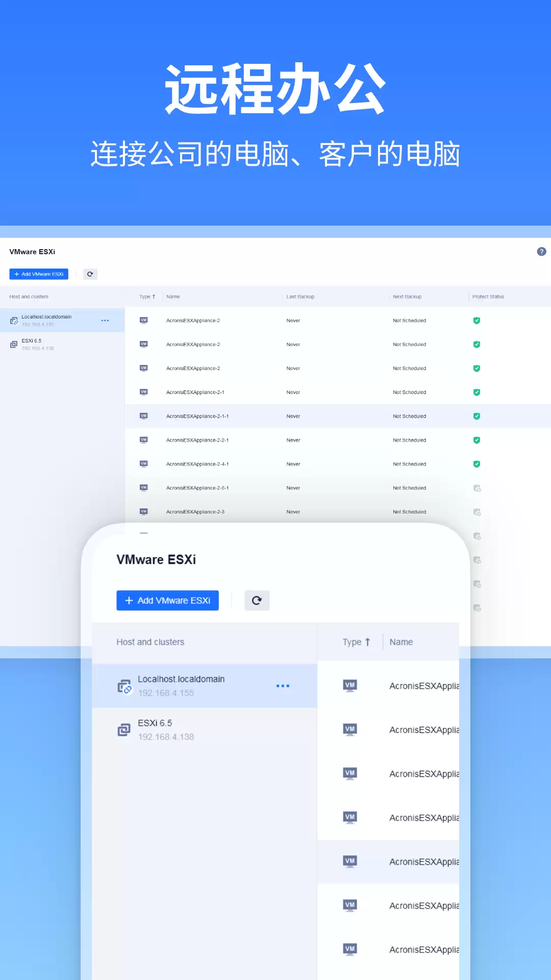Screen dimensions: 551x980
Task: Click Last Backup column header
Action: coord(300,297)
